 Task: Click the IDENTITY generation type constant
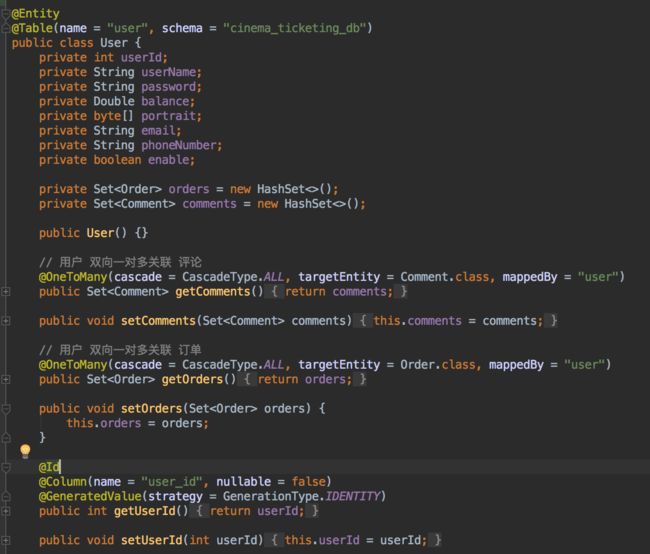point(352,496)
